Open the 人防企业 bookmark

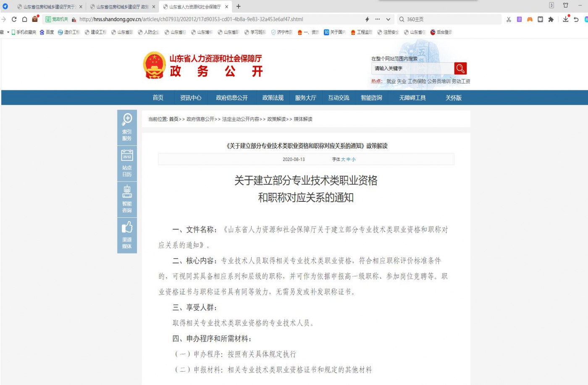click(149, 32)
